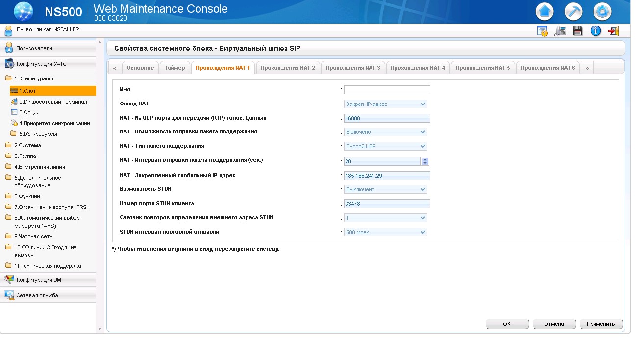The image size is (644, 338).
Task: Expand 4.Внутренняя линия folder
Action: (35, 167)
